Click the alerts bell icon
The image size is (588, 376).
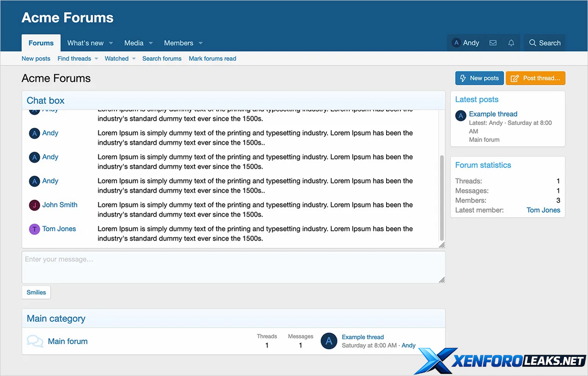click(x=511, y=43)
